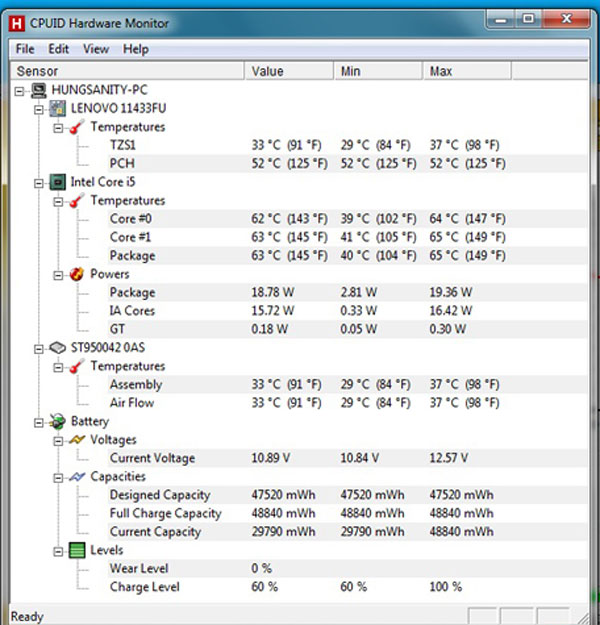This screenshot has height=625, width=600.
Task: Open the Help menu
Action: (136, 49)
